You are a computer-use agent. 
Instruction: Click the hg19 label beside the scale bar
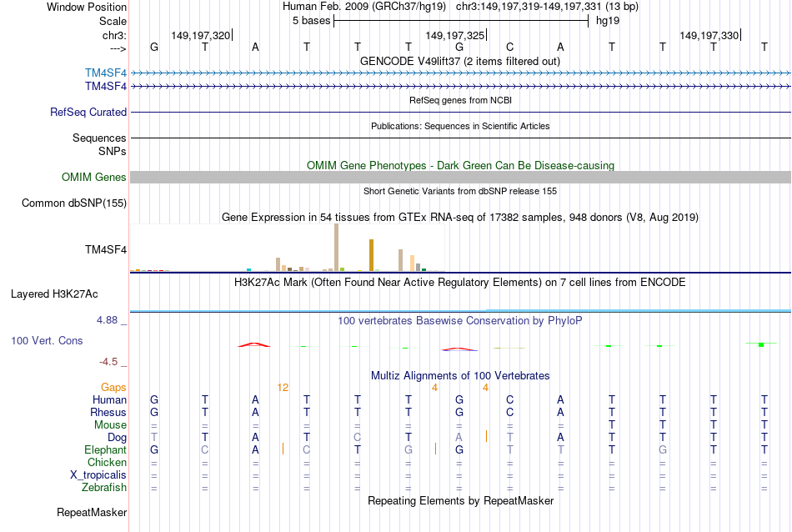pyautogui.click(x=608, y=21)
